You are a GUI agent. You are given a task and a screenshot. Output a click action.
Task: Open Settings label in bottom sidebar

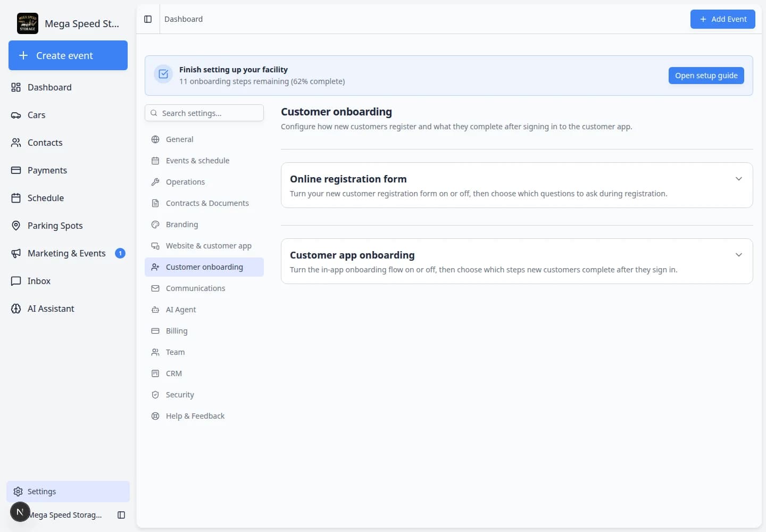click(x=41, y=492)
